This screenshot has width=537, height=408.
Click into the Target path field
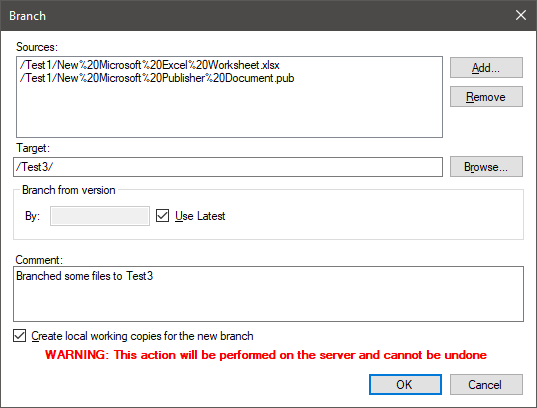pos(228,167)
